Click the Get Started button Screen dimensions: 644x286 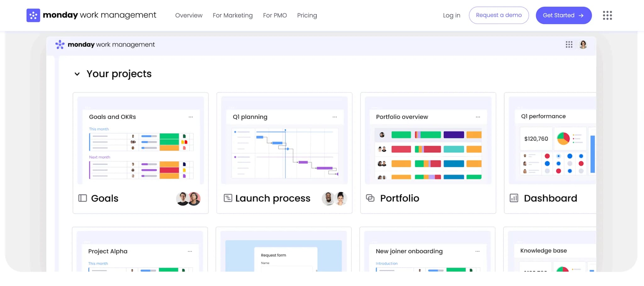(x=563, y=15)
